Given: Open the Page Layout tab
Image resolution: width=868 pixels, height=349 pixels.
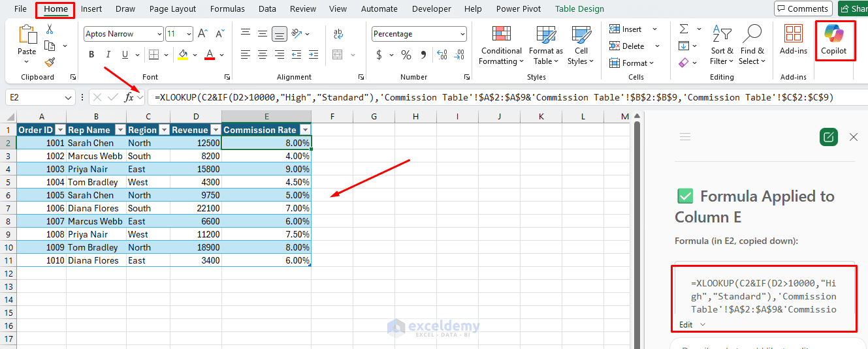Looking at the screenshot, I should click(172, 9).
